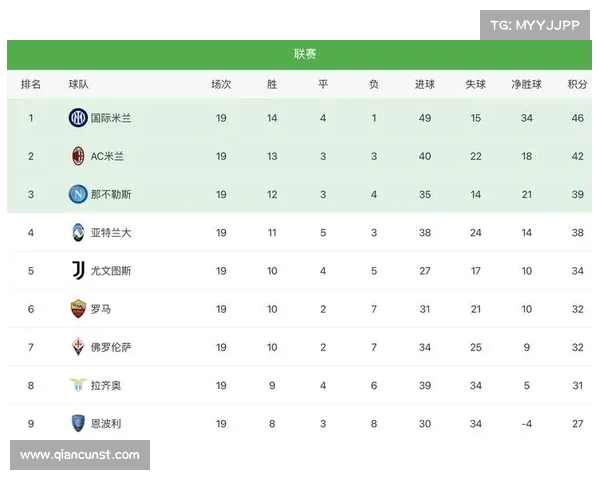Click the Inter Milan club logo

click(x=78, y=118)
